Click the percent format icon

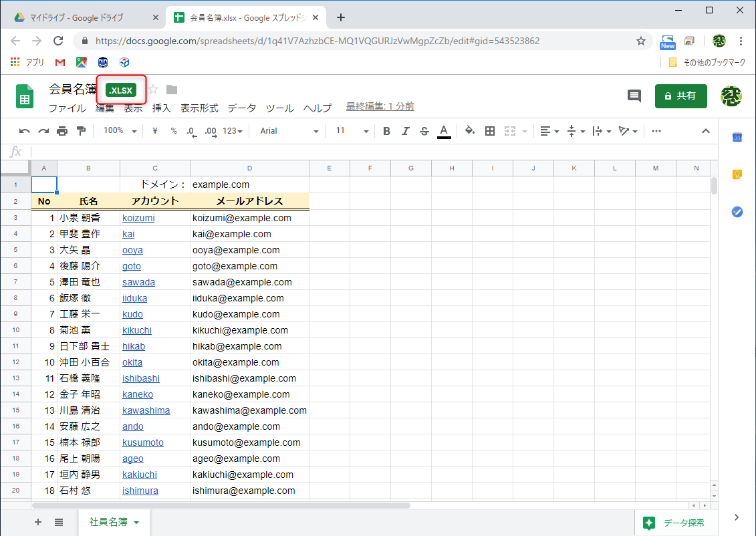point(172,131)
